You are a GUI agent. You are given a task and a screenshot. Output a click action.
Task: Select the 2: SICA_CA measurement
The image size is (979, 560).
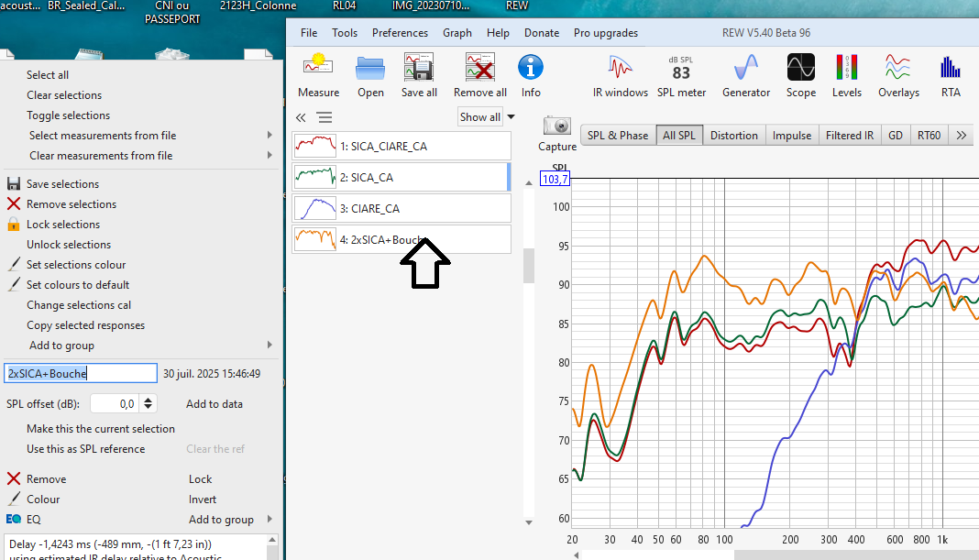click(401, 177)
